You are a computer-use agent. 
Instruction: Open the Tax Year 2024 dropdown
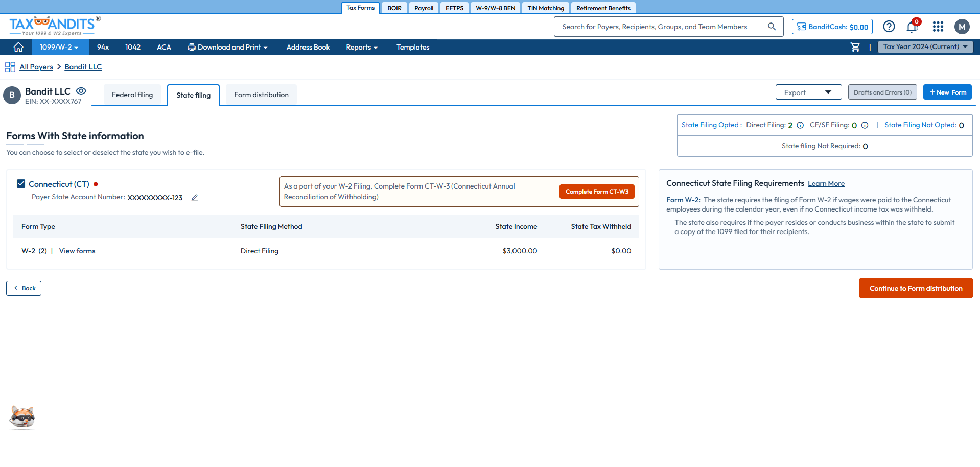[925, 46]
